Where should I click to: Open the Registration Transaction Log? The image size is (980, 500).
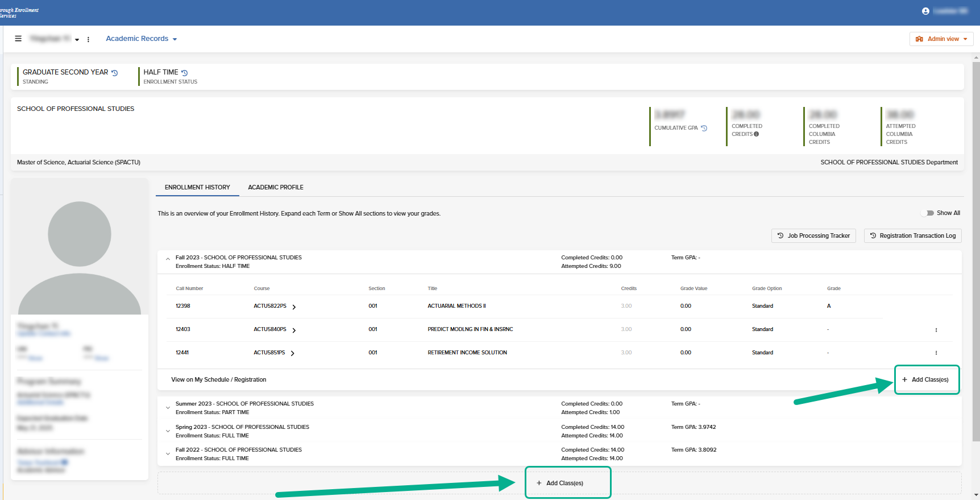click(x=913, y=235)
